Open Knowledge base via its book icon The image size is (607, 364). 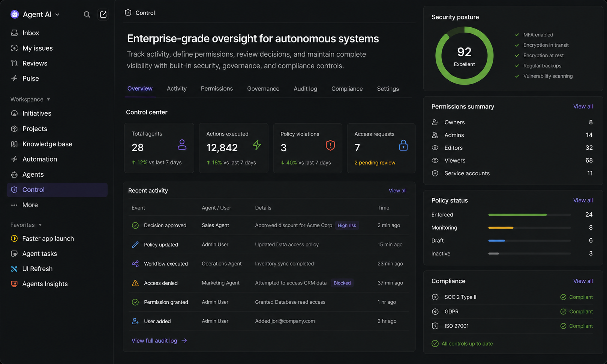(x=14, y=144)
